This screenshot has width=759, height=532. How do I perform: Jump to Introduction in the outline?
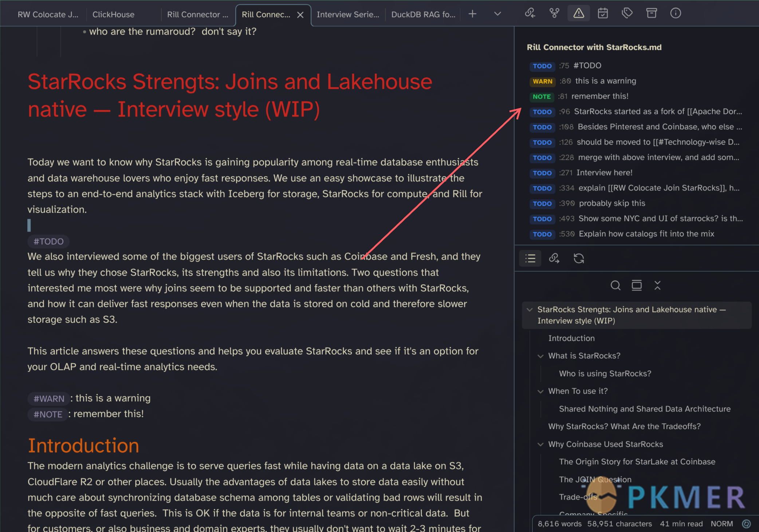[x=571, y=338]
